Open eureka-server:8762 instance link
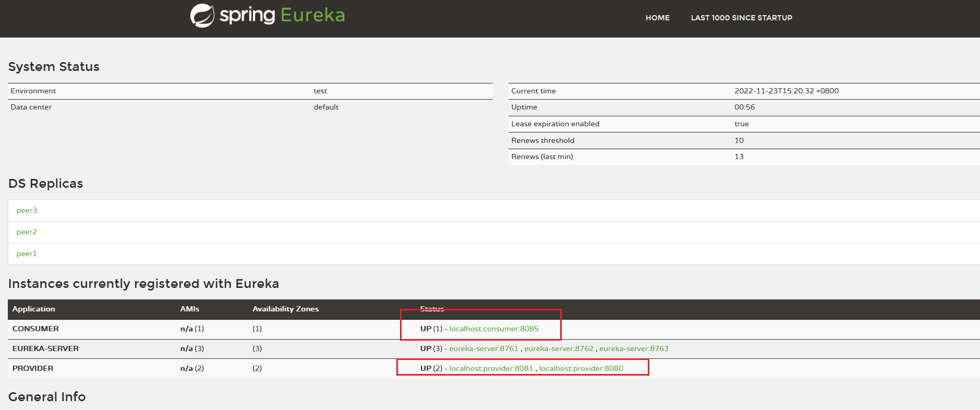 point(559,348)
